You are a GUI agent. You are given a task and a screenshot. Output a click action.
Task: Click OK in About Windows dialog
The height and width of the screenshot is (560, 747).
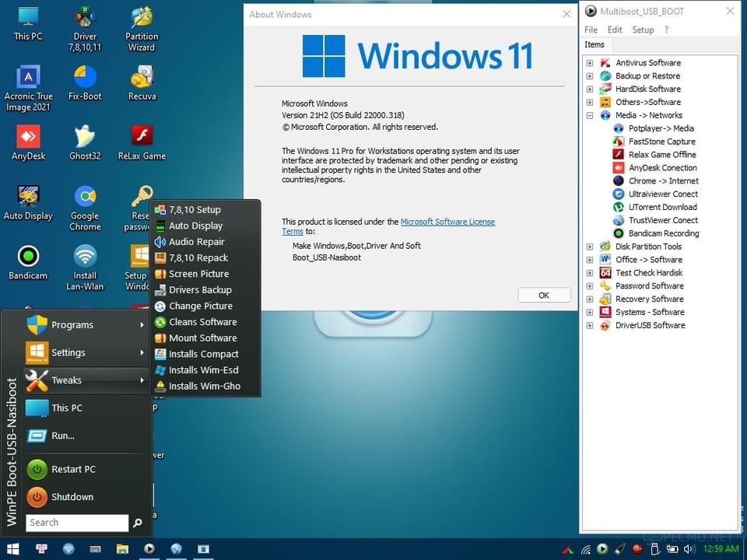point(544,296)
